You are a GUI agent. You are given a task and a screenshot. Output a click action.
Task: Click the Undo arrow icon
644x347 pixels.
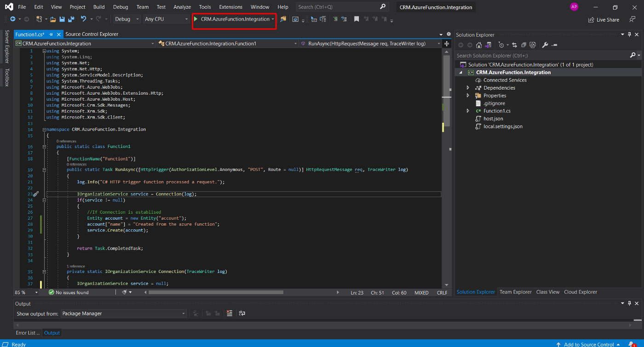[83, 19]
